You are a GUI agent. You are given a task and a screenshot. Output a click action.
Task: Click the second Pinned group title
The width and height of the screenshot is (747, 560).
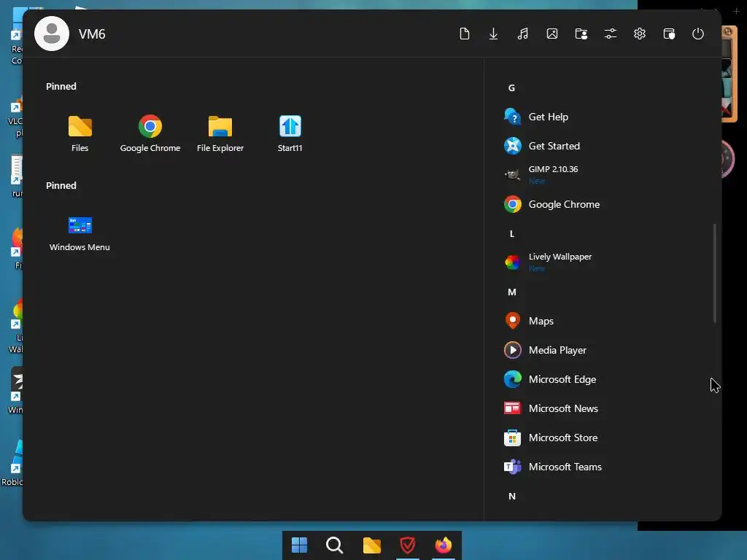click(61, 185)
